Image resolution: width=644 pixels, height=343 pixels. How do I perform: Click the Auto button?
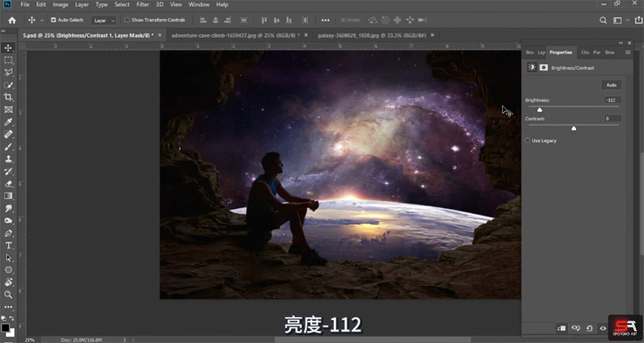pos(611,85)
